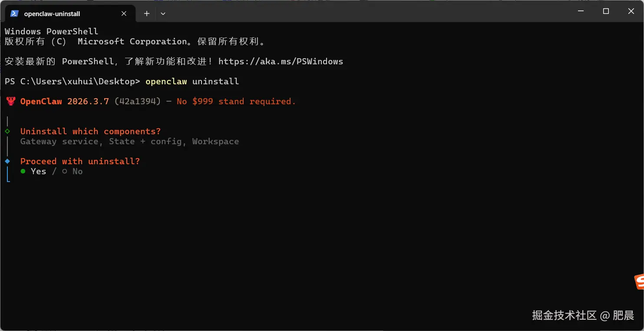Click the red OpenClaw lobster icon
Image resolution: width=644 pixels, height=331 pixels.
11,101
